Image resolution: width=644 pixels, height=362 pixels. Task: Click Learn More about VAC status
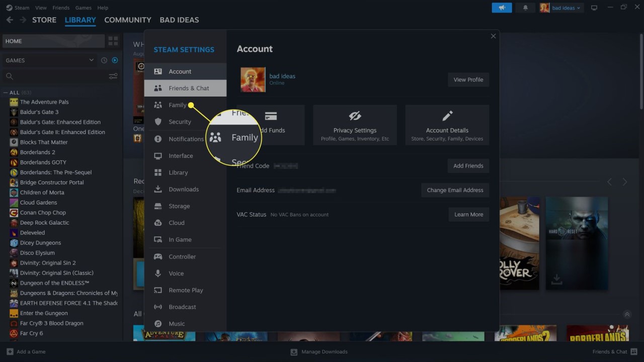click(x=468, y=214)
